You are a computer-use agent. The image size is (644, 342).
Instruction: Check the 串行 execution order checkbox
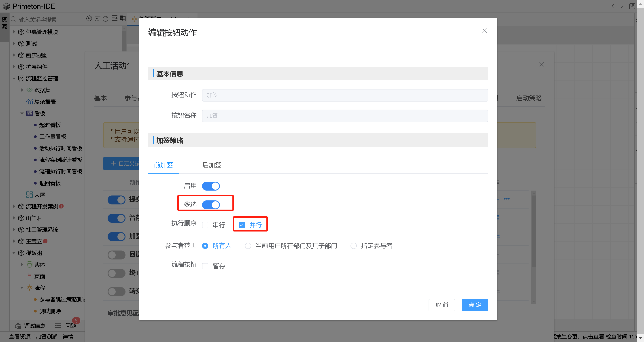205,225
